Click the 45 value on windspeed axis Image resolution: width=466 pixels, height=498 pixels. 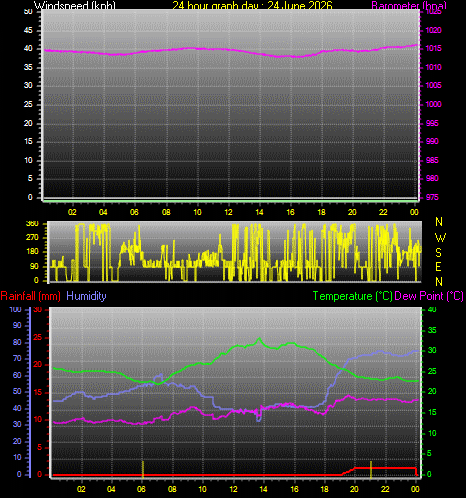pyautogui.click(x=28, y=30)
